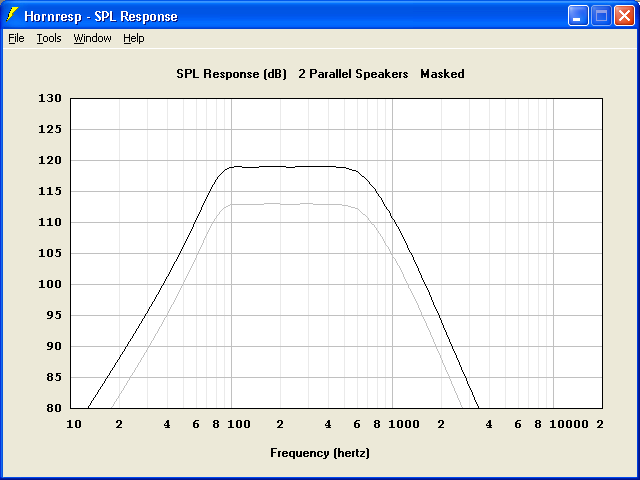The width and height of the screenshot is (640, 480).
Task: Click the 10 Hz x-axis label
Action: tap(74, 424)
